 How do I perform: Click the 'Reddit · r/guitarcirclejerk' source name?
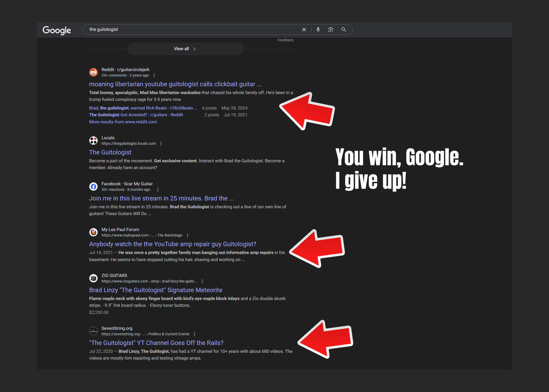[x=125, y=70]
